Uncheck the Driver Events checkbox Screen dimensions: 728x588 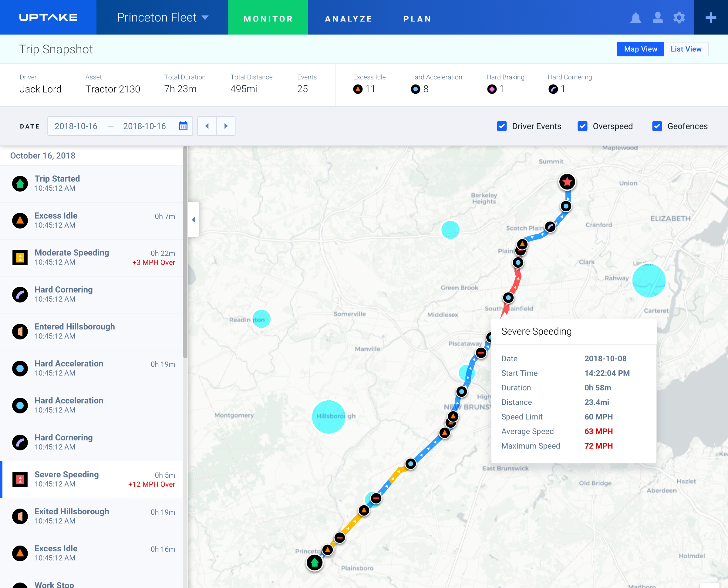[x=502, y=126]
